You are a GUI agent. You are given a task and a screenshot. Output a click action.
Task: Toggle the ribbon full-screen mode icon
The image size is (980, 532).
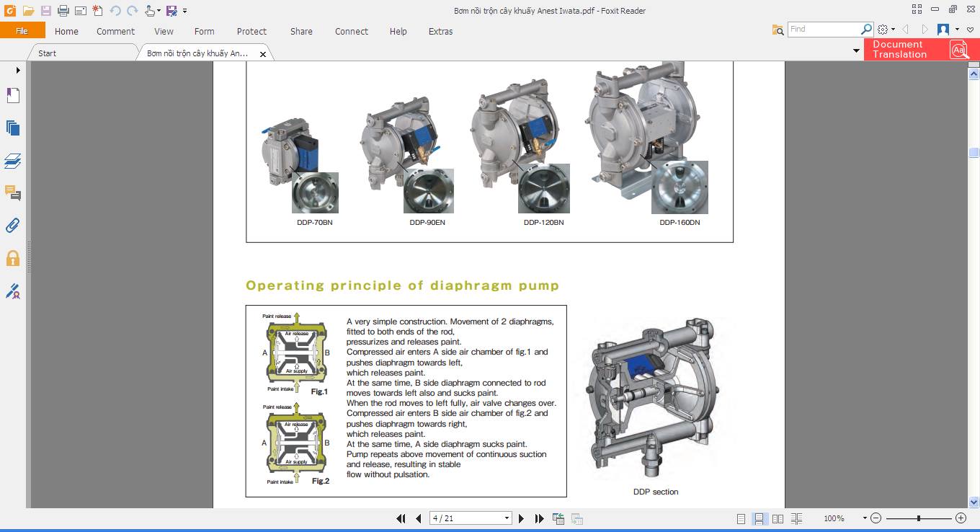(917, 9)
